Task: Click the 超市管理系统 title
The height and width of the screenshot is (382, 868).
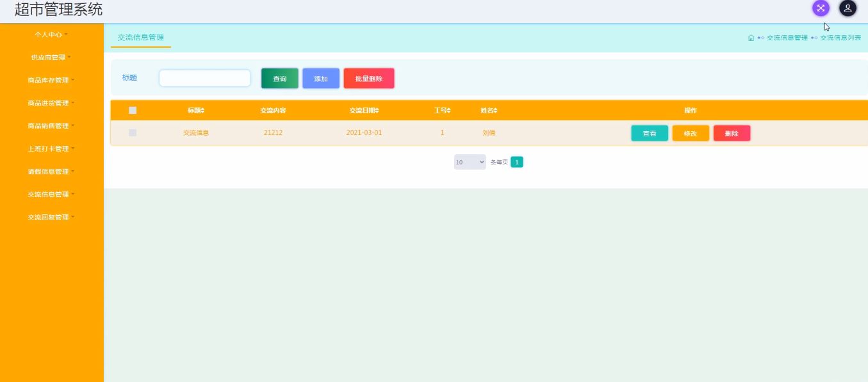Action: [58, 10]
